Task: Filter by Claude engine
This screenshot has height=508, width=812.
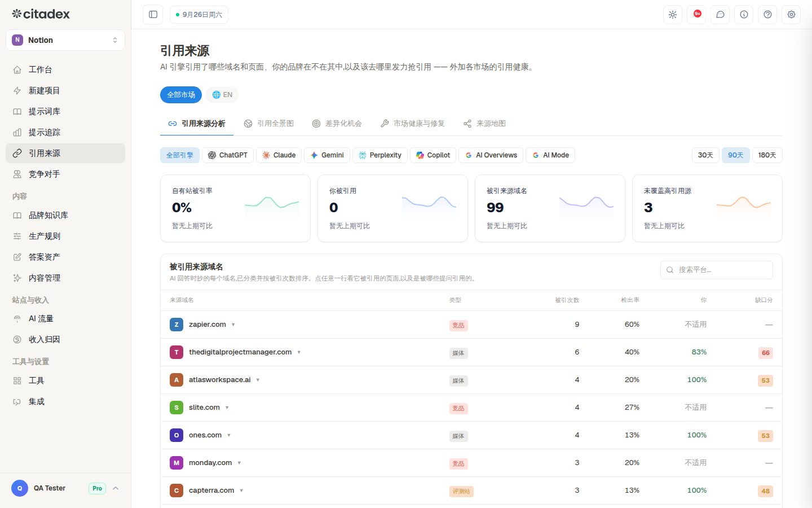Action: point(279,155)
